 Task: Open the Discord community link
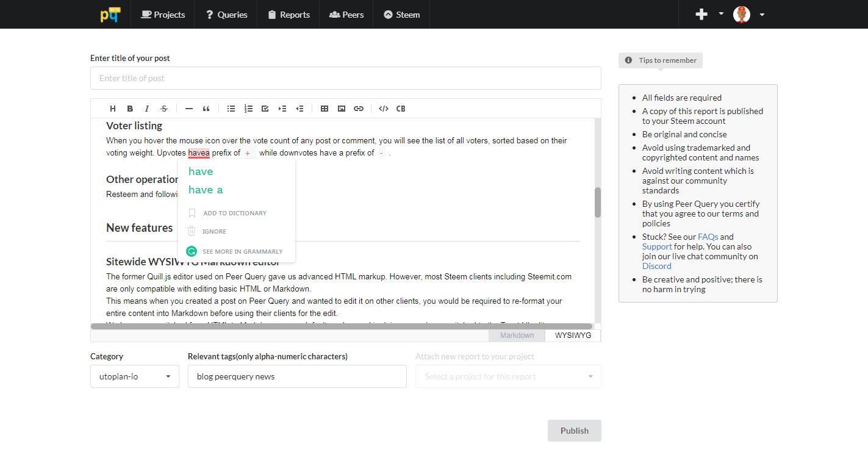coord(657,266)
